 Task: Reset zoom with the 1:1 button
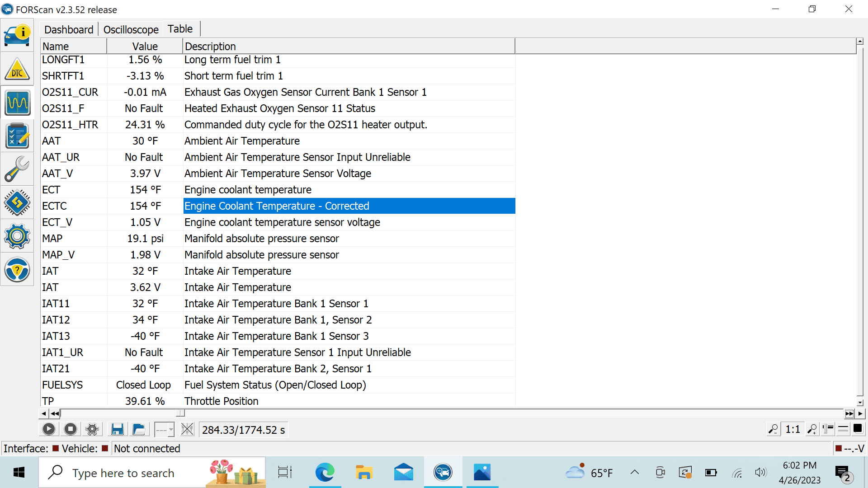pos(793,429)
